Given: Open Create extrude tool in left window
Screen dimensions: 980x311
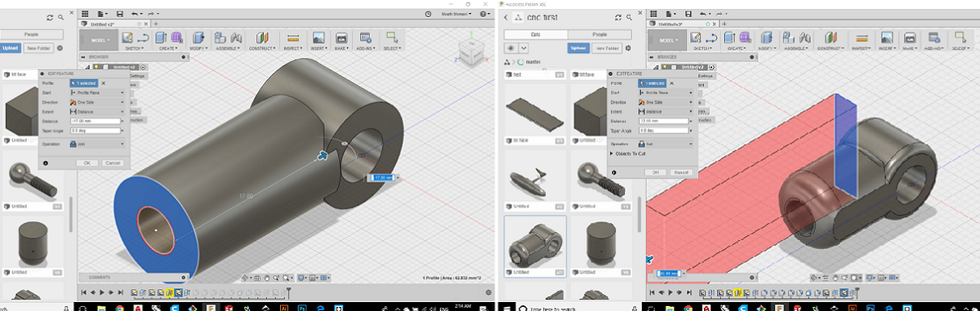Looking at the screenshot, I should pos(162,37).
